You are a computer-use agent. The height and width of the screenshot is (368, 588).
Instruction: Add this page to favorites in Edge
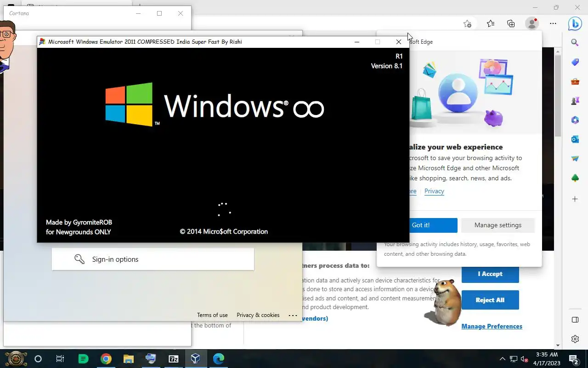pos(467,23)
